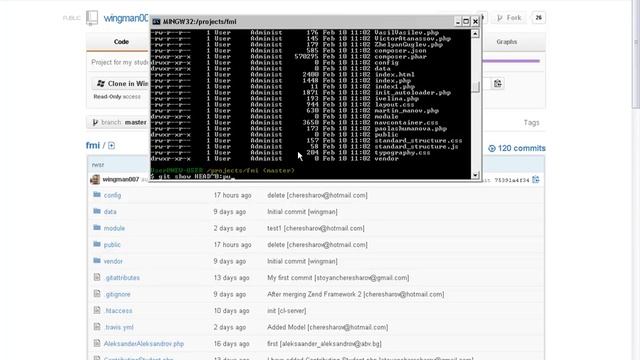The width and height of the screenshot is (640, 360).
Task: Open 'After merging Zend Framework 2' commit
Action: 356,294
